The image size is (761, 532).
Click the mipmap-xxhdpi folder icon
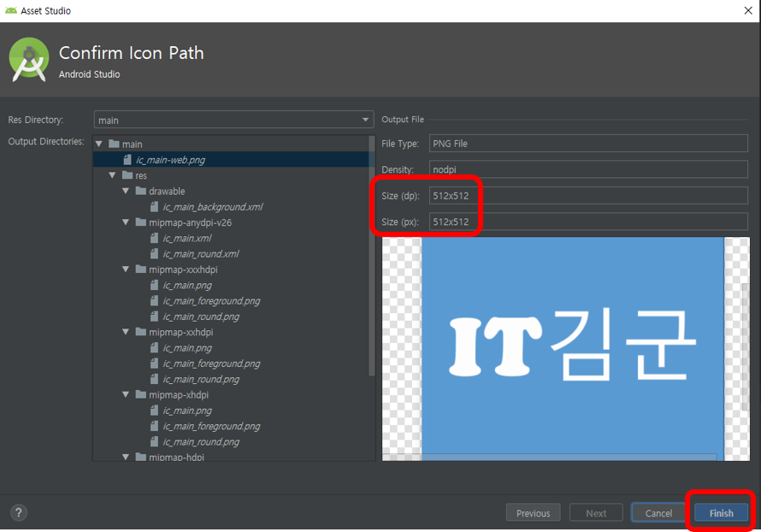pos(141,332)
